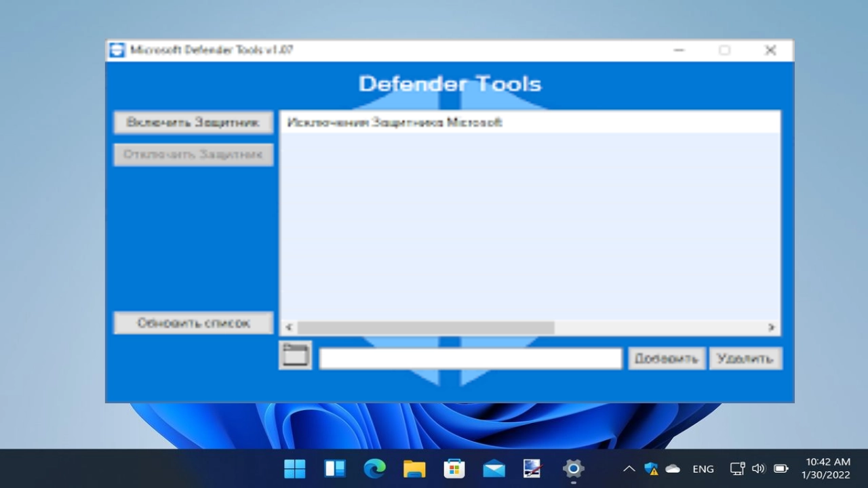Click the volume speaker tray icon
Viewport: 868px width, 488px height.
click(x=758, y=468)
